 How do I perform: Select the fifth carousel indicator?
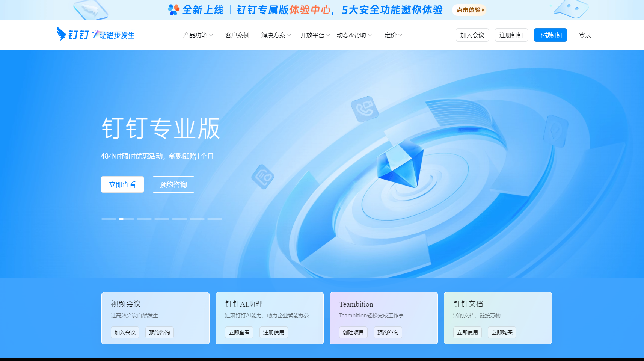tap(179, 219)
